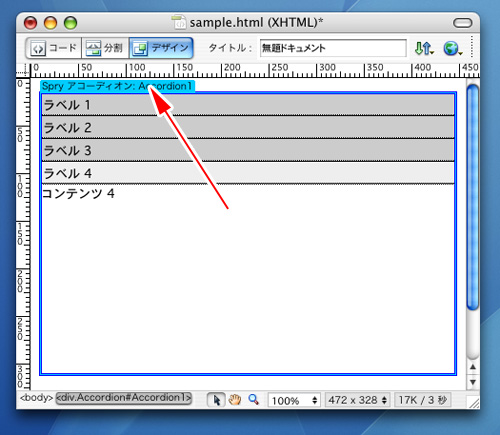Click the 17K / 3 sec download indicator
The image size is (500, 435).
422,400
